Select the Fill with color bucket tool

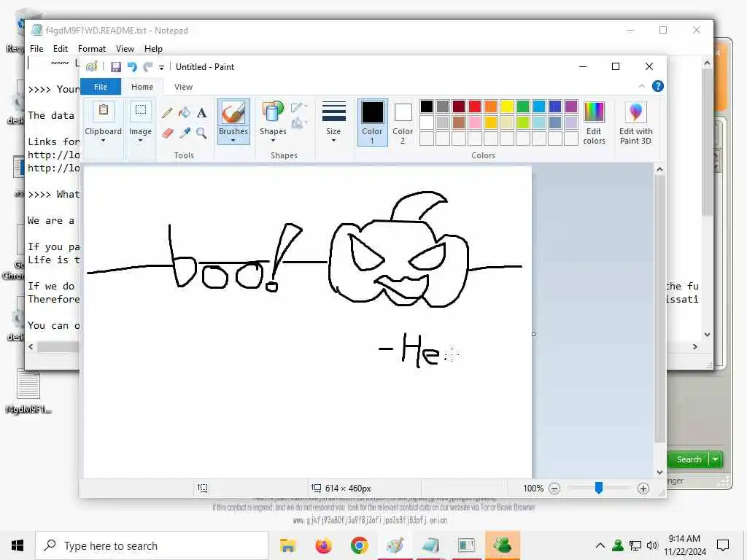click(x=185, y=113)
